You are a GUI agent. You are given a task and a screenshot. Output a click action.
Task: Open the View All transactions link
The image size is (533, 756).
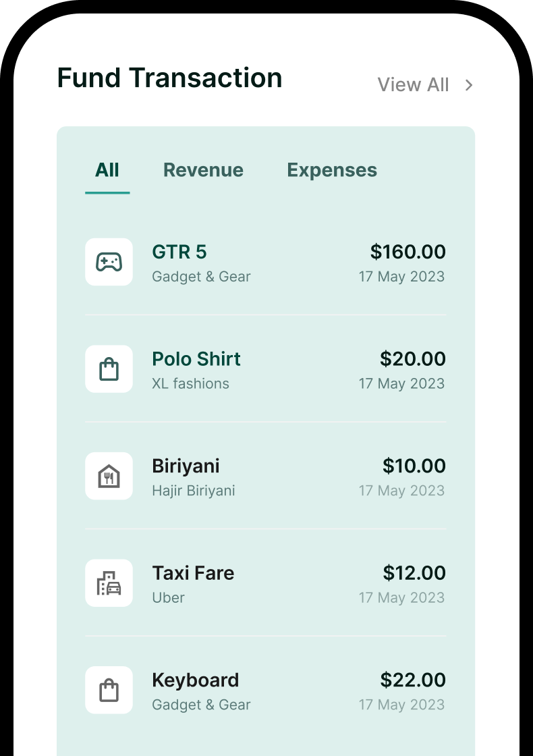tap(413, 85)
